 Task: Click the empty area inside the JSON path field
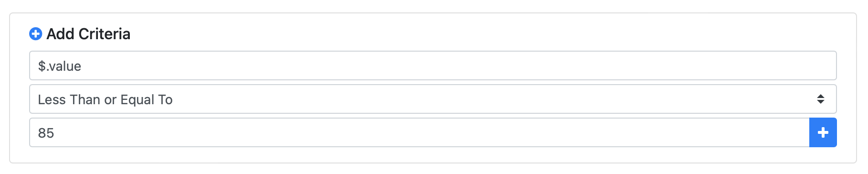click(x=458, y=65)
